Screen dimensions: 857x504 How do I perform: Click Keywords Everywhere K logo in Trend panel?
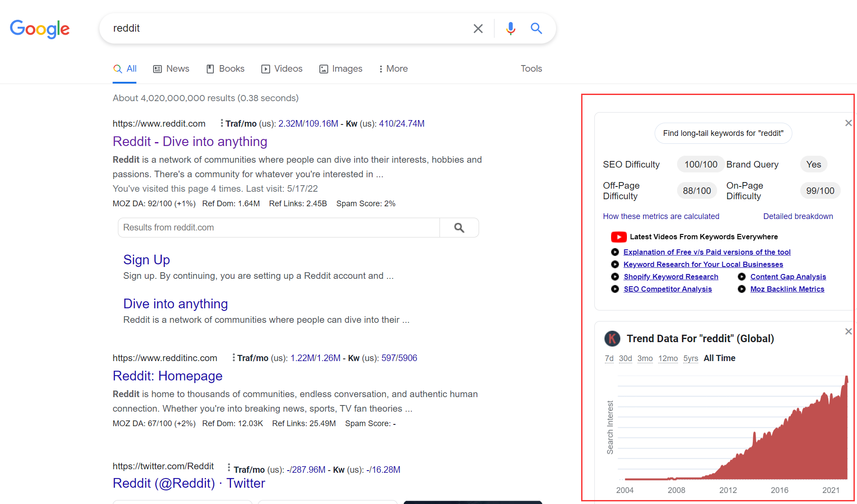tap(612, 339)
